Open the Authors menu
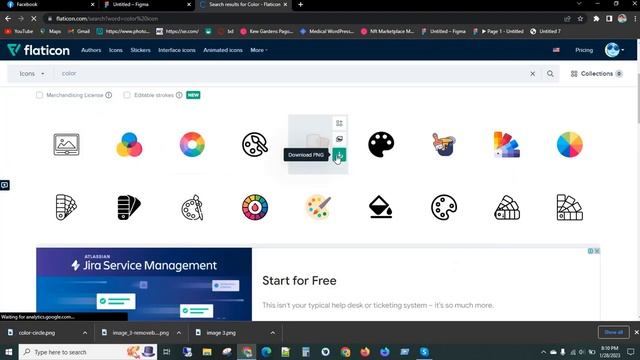The height and width of the screenshot is (360, 640). click(91, 50)
